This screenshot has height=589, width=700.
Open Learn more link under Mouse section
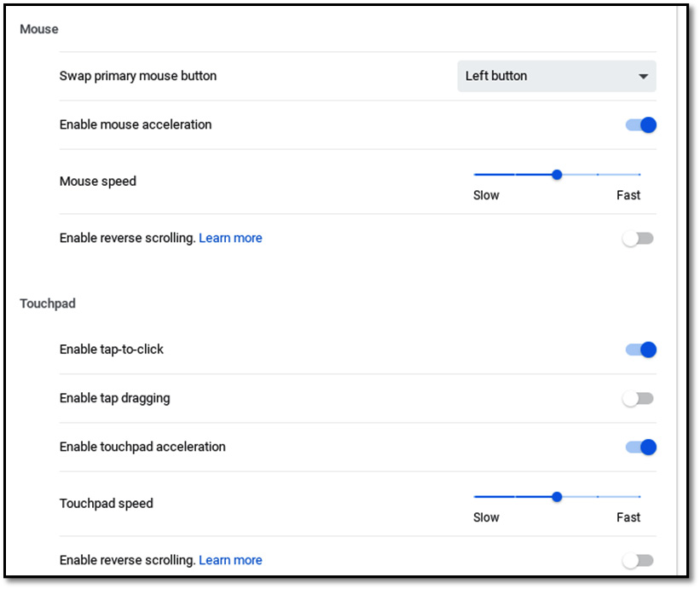click(230, 239)
